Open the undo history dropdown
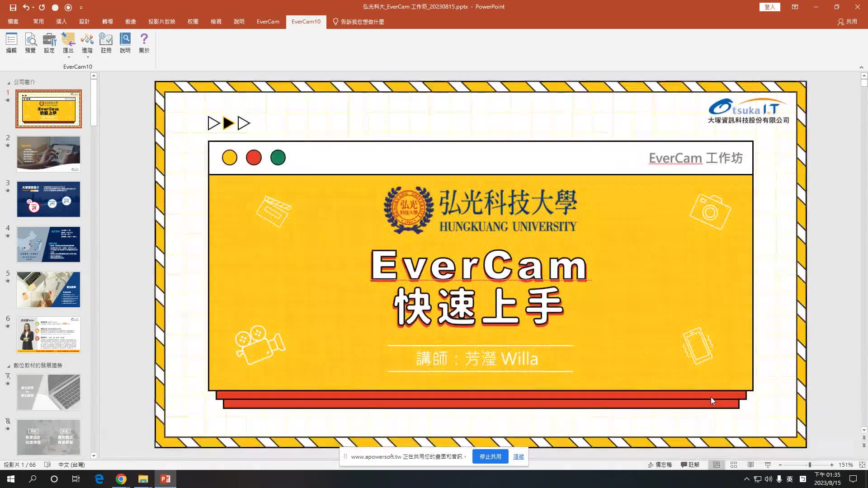The image size is (868, 488). coord(33,7)
